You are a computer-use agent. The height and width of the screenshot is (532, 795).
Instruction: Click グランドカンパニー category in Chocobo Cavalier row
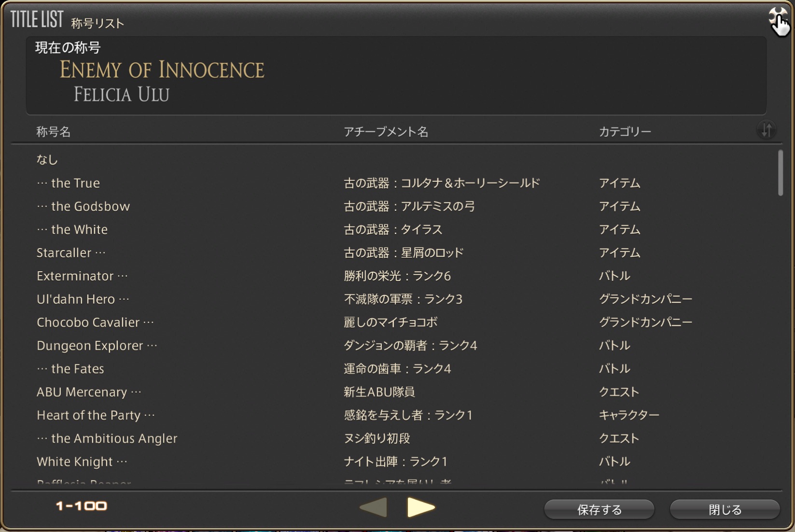[645, 322]
